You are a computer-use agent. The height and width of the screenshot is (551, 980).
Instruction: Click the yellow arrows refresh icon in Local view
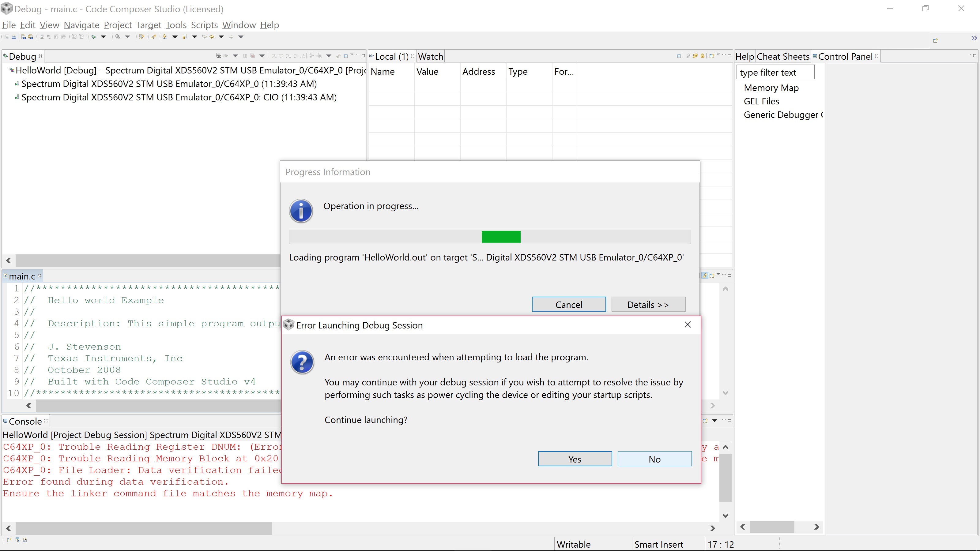(695, 56)
